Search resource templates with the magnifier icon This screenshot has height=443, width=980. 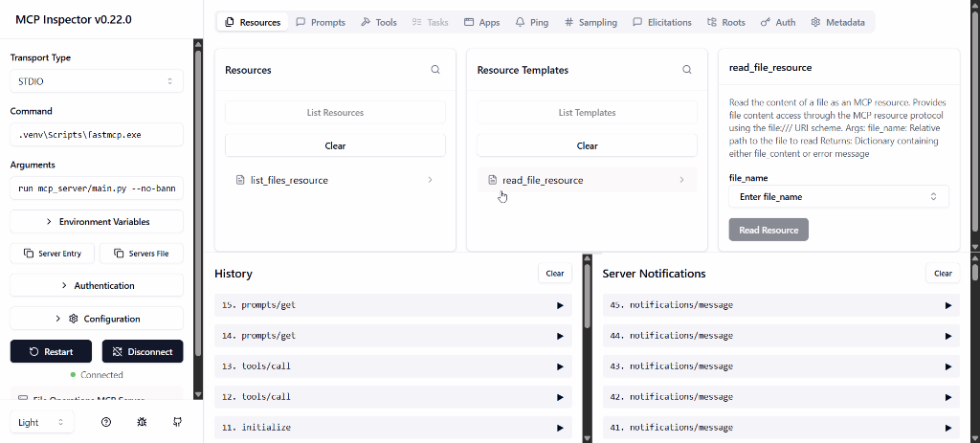687,70
